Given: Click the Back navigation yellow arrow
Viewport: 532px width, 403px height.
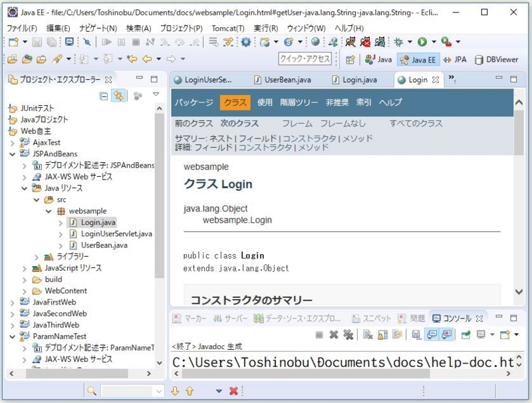Looking at the screenshot, I should click(147, 59).
